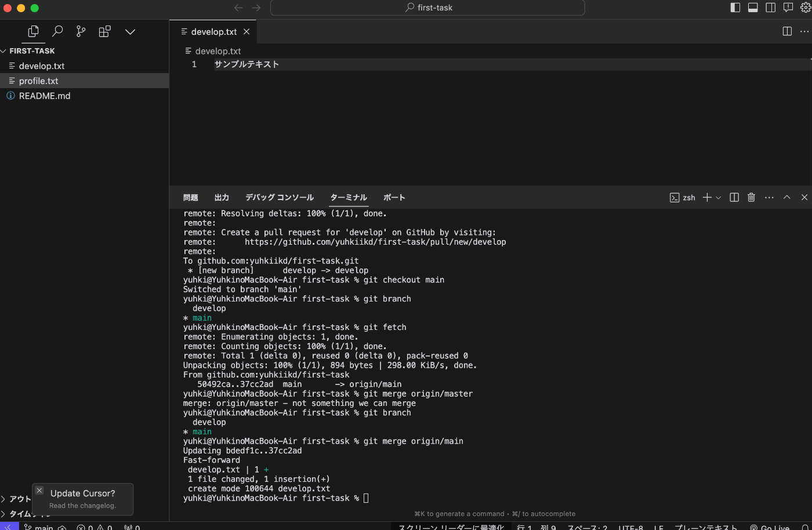
Task: Open the remote window indicator in status bar
Action: tap(9, 527)
